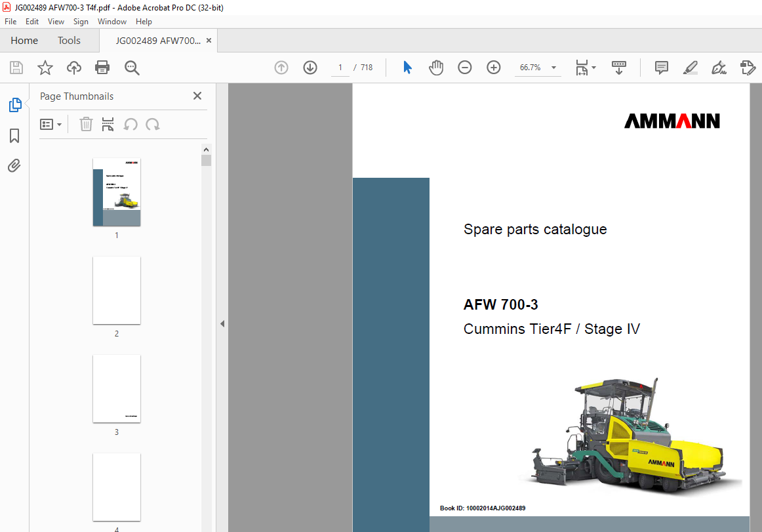This screenshot has width=762, height=532.
Task: Add a sticky note comment
Action: point(662,68)
